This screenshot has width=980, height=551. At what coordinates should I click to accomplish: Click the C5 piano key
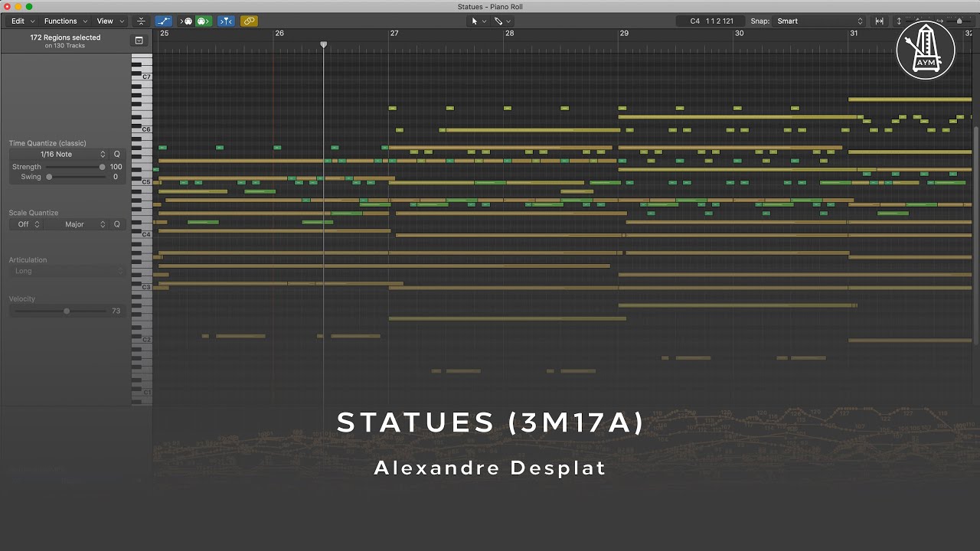point(142,182)
